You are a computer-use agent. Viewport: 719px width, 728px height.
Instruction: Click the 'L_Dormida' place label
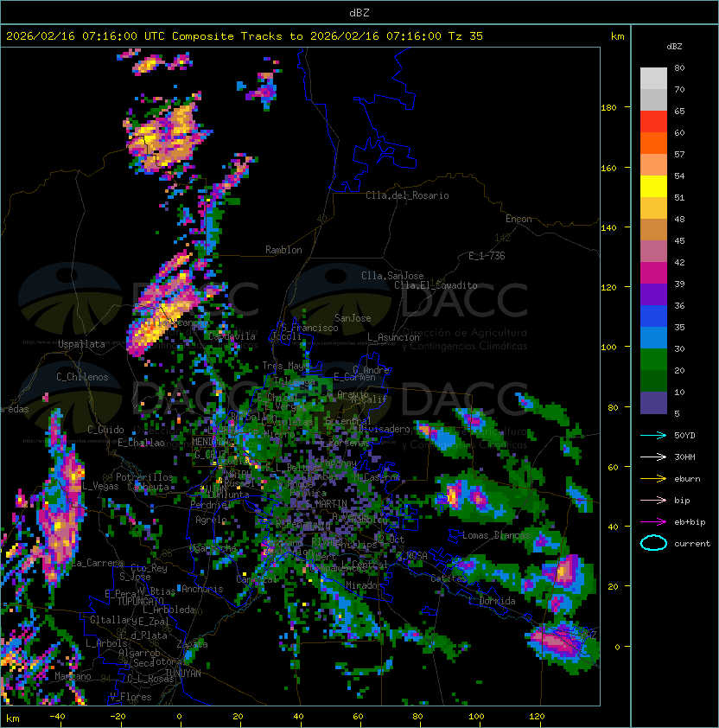coord(492,601)
